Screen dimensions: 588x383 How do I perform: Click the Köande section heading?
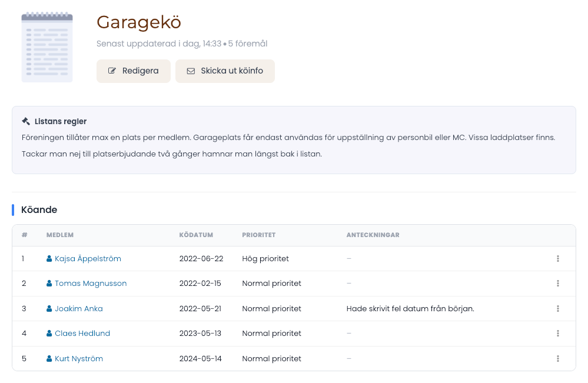39,210
